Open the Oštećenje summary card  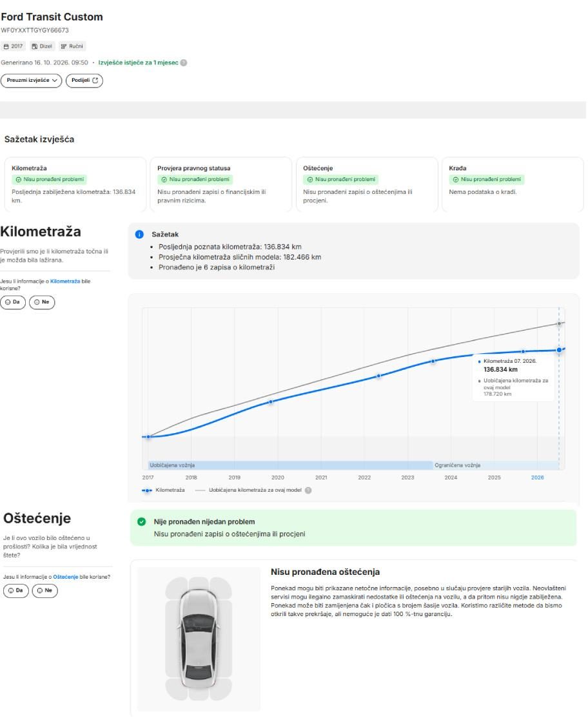pyautogui.click(x=367, y=184)
